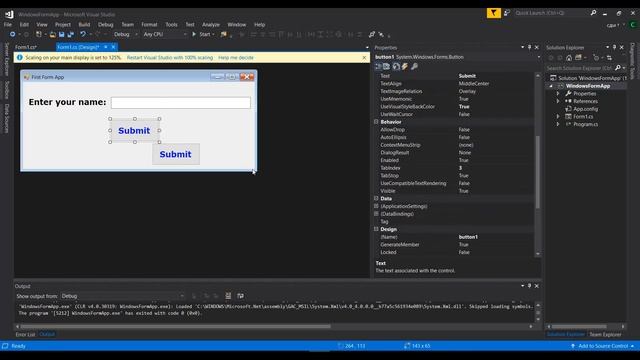The width and height of the screenshot is (640, 360).
Task: Click the Property Pages wrench icon
Action: 414,67
